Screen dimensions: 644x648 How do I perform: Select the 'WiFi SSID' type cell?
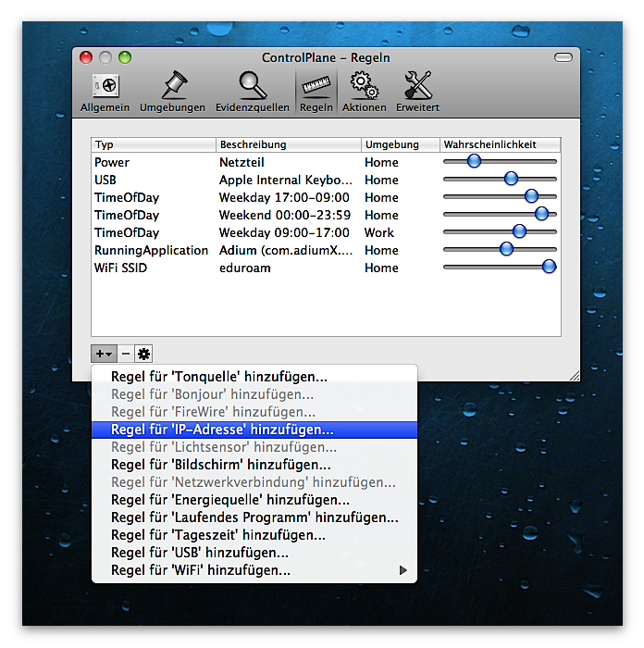pos(120,268)
